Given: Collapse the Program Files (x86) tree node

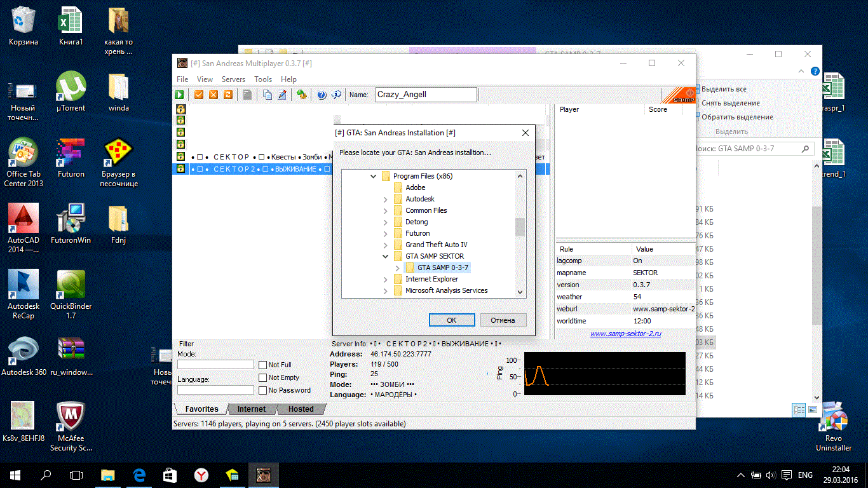Looking at the screenshot, I should coord(374,176).
